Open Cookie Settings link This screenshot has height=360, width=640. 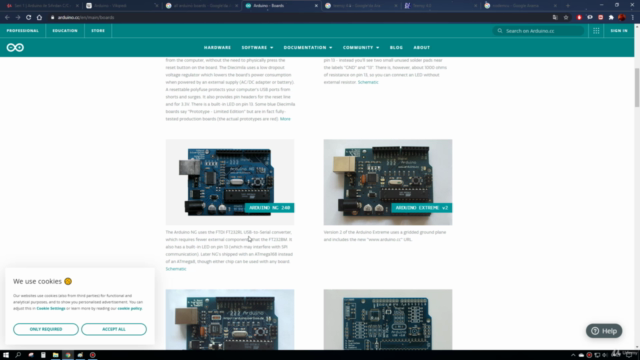51,309
